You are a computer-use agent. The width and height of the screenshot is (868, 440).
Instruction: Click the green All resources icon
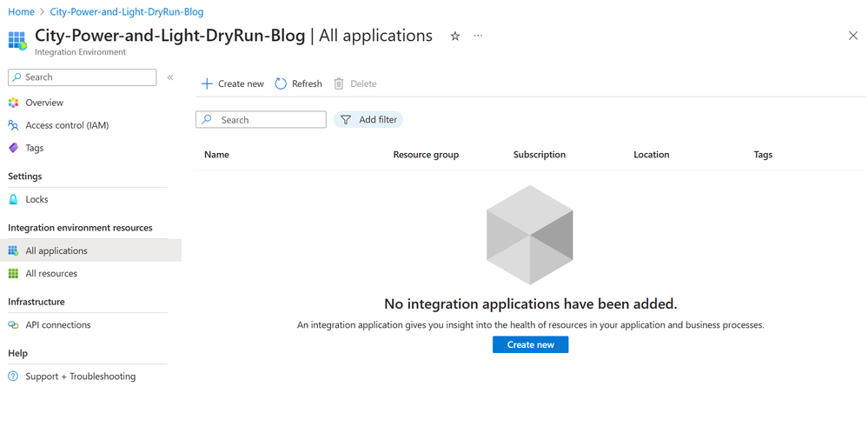click(x=13, y=273)
